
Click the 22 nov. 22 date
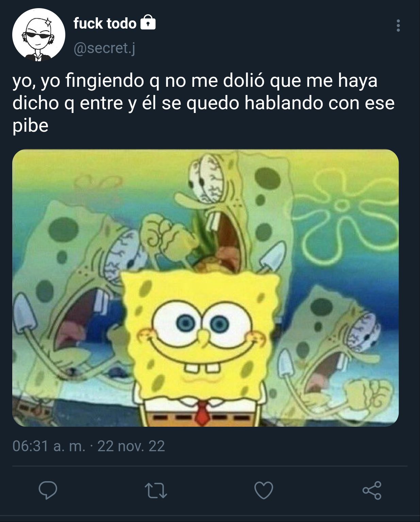click(131, 446)
